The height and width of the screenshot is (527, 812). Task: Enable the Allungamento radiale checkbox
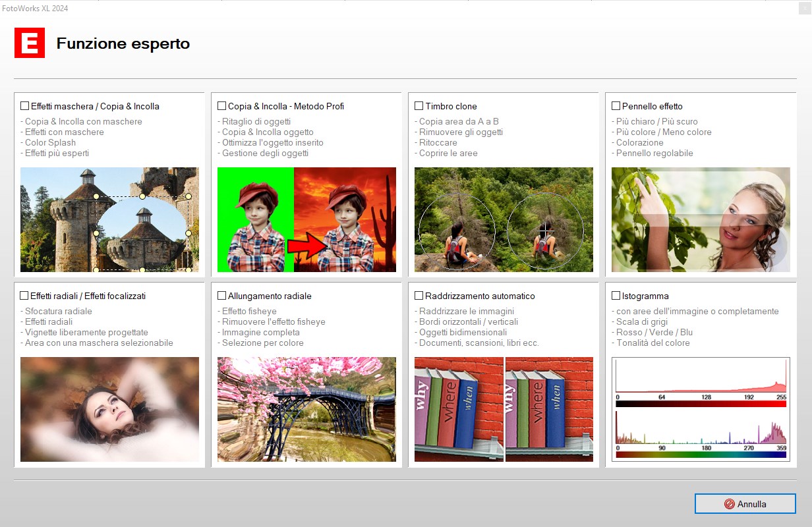[222, 296]
